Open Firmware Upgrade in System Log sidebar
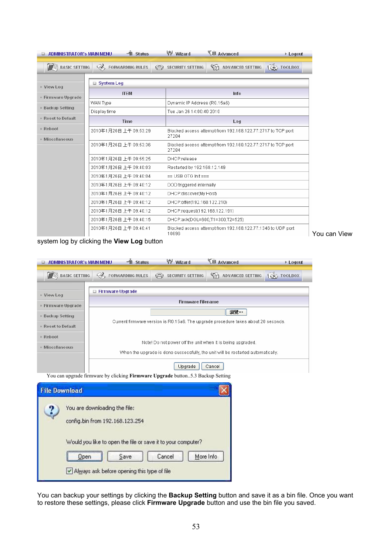Screen dimensions: 392x555 pyautogui.click(x=62, y=97)
